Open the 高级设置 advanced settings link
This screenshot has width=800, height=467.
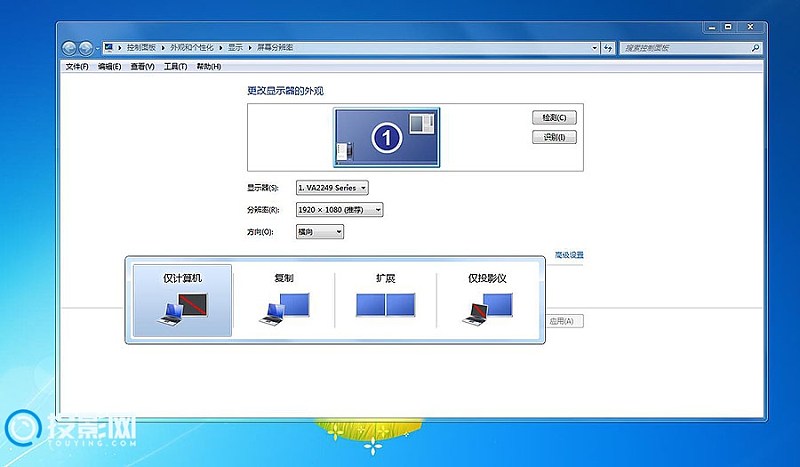(569, 255)
